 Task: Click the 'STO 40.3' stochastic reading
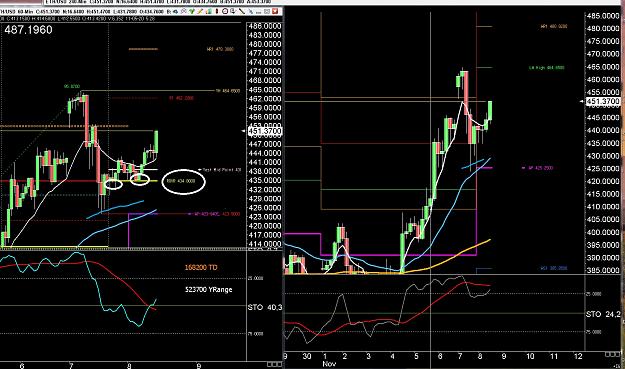tap(265, 307)
